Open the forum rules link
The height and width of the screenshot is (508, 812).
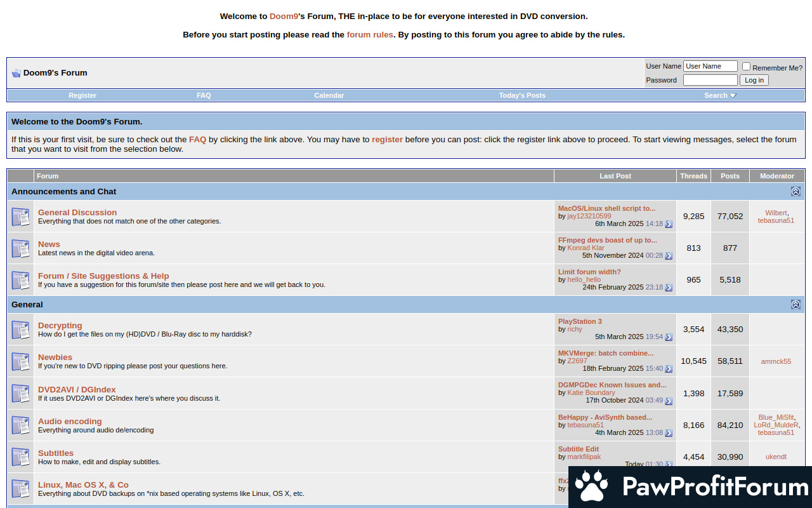pyautogui.click(x=370, y=35)
